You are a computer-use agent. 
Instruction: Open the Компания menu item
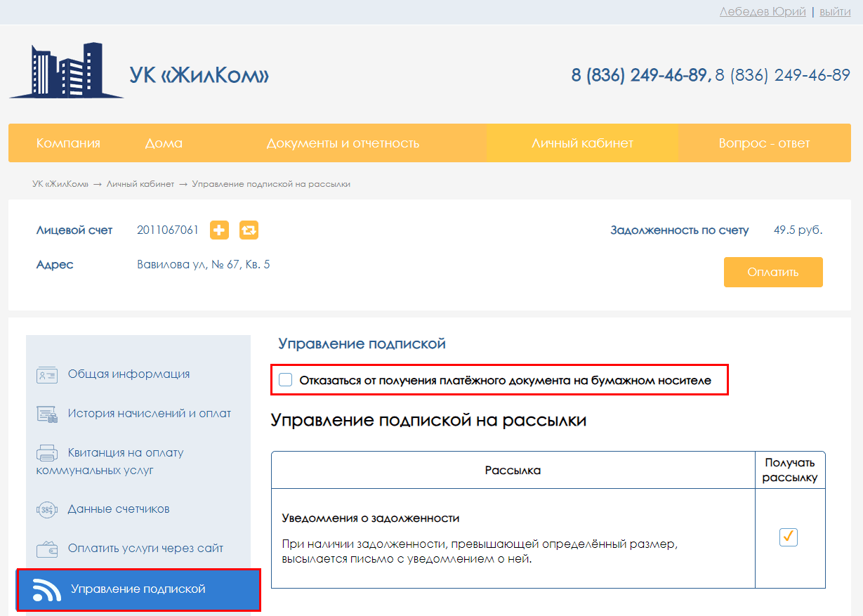click(68, 143)
